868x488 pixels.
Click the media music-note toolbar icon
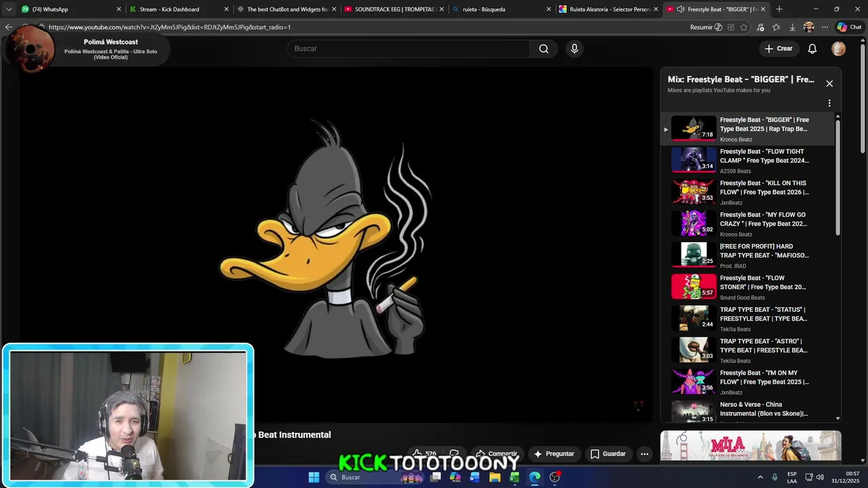760,27
